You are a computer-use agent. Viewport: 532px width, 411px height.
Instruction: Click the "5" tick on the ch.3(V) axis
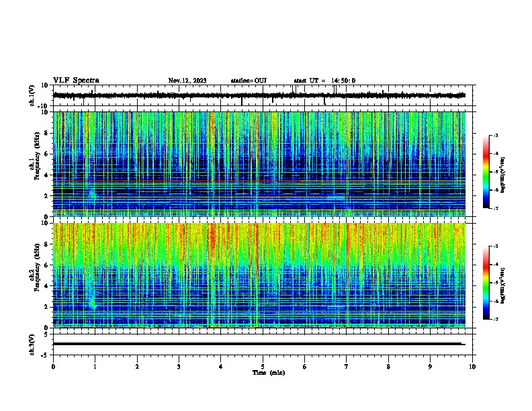[x=47, y=334]
